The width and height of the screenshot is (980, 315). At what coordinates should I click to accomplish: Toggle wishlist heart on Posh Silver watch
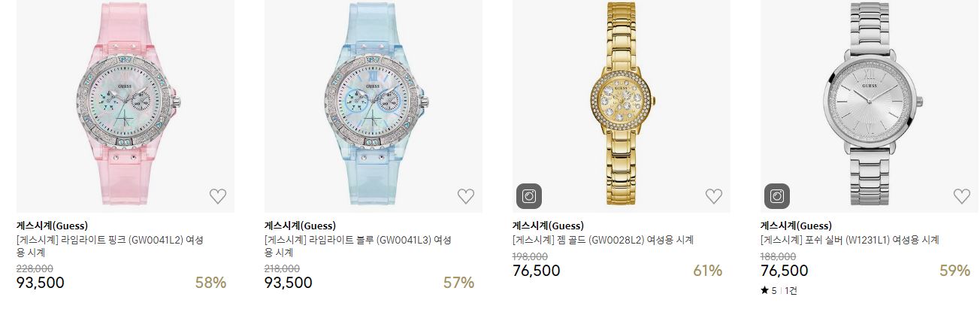(x=962, y=196)
